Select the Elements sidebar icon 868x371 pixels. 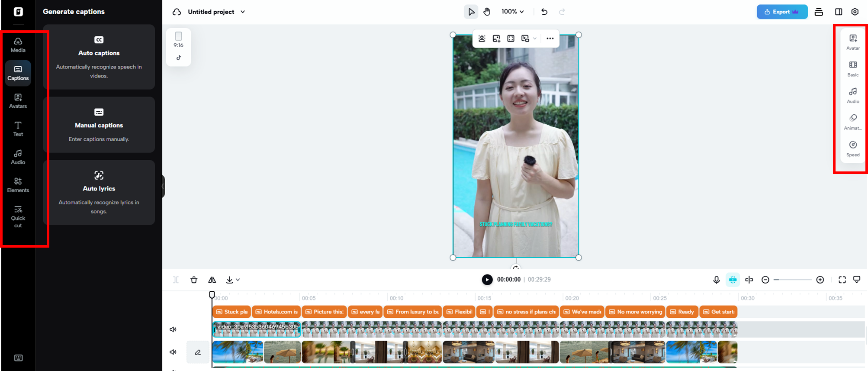tap(18, 185)
